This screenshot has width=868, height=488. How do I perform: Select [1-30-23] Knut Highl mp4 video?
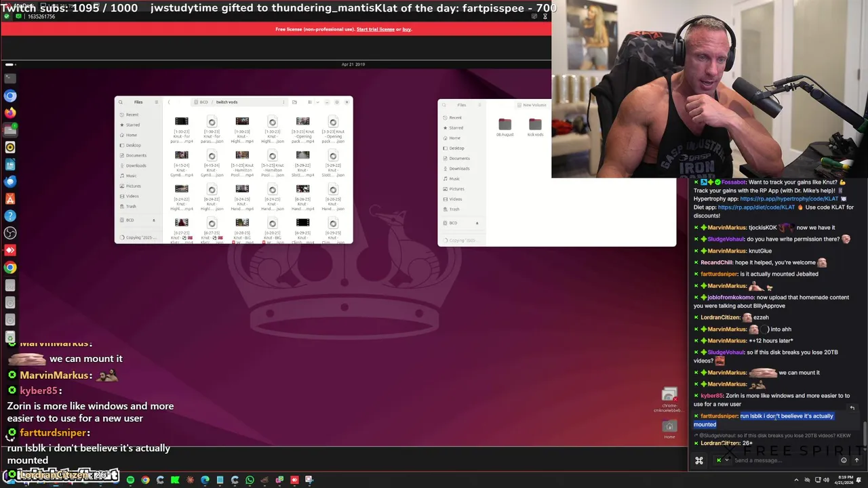pos(242,129)
